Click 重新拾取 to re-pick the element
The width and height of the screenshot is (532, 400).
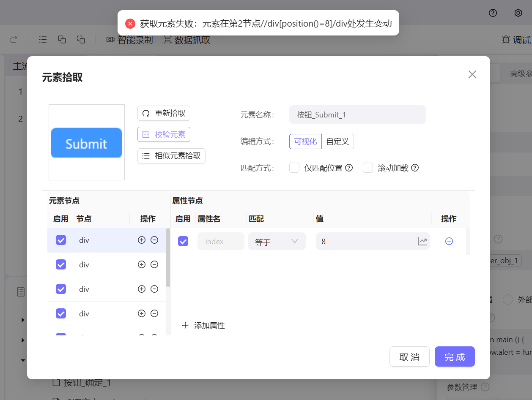tap(164, 113)
